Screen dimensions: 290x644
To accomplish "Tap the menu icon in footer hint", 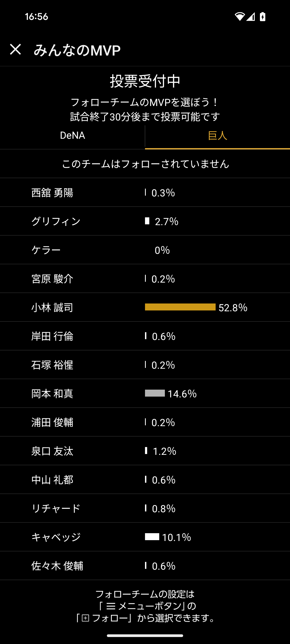I will coord(111,606).
